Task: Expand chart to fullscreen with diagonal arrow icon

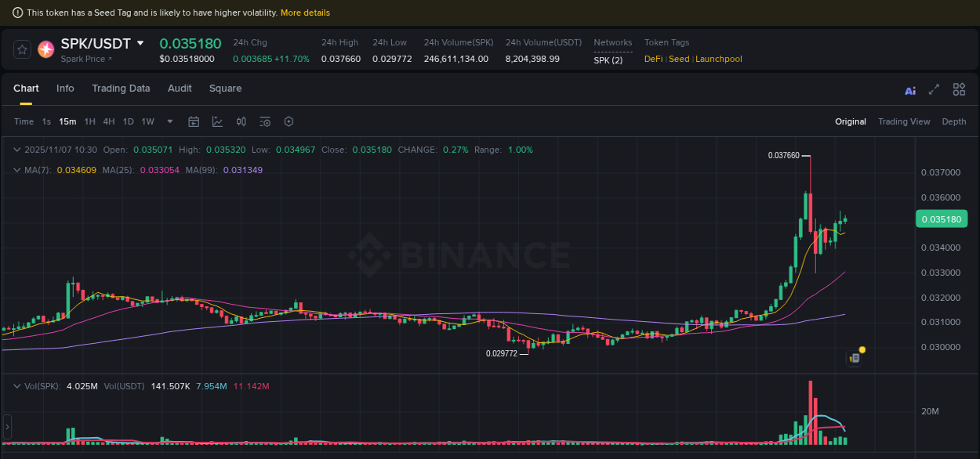Action: 933,90
